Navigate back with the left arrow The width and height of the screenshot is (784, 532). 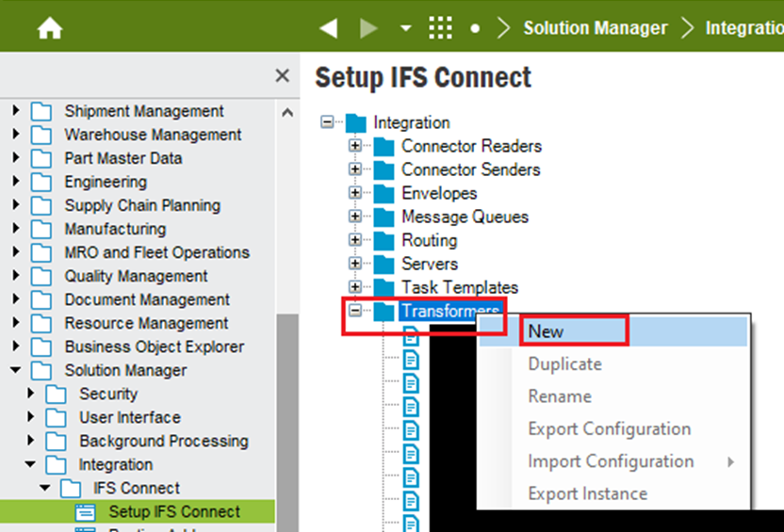(329, 28)
